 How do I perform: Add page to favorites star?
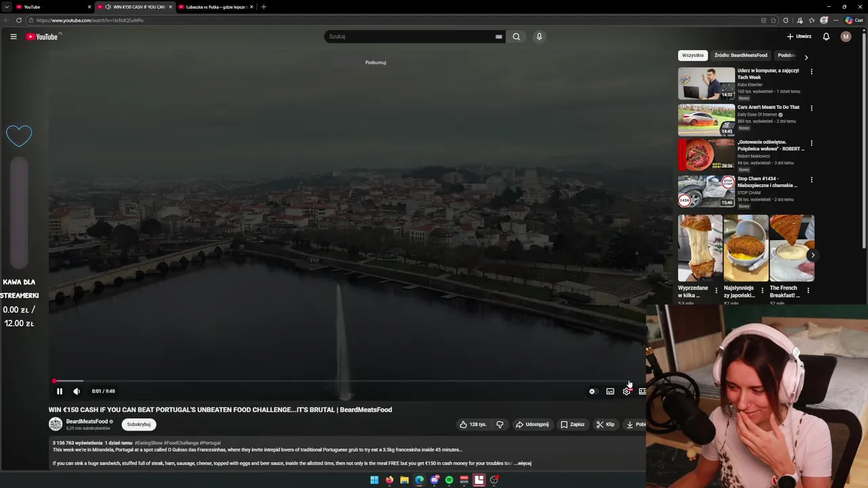(774, 20)
